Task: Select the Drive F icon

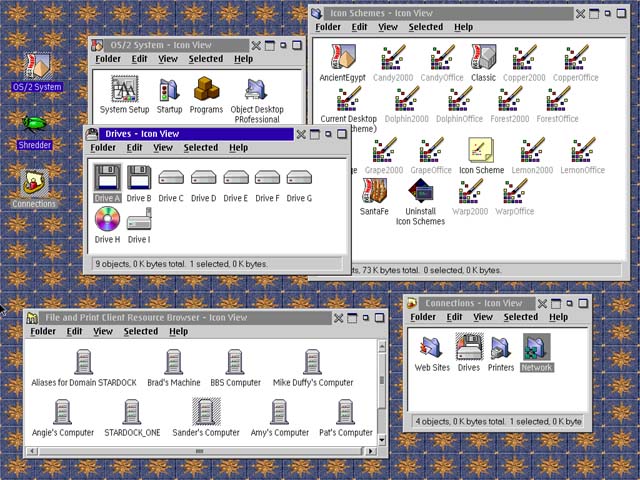Action: [x=267, y=178]
